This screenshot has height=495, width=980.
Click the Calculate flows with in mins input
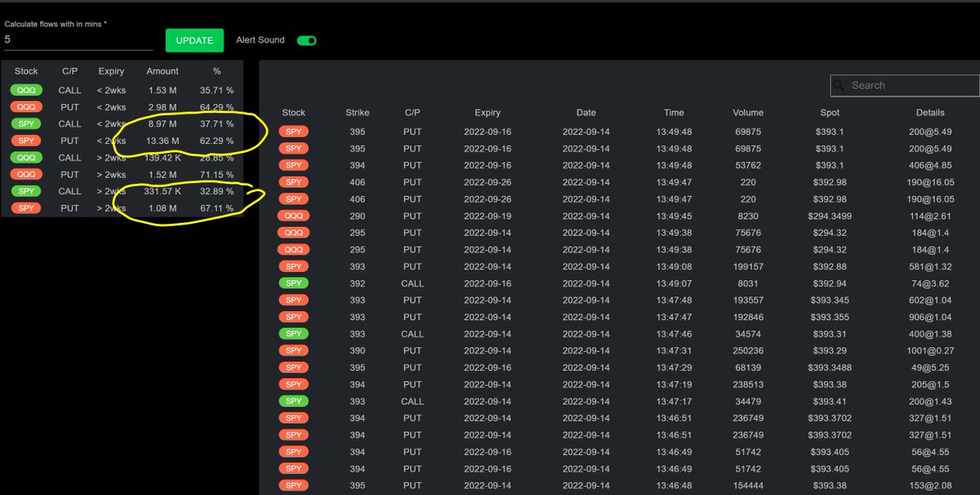coord(78,38)
